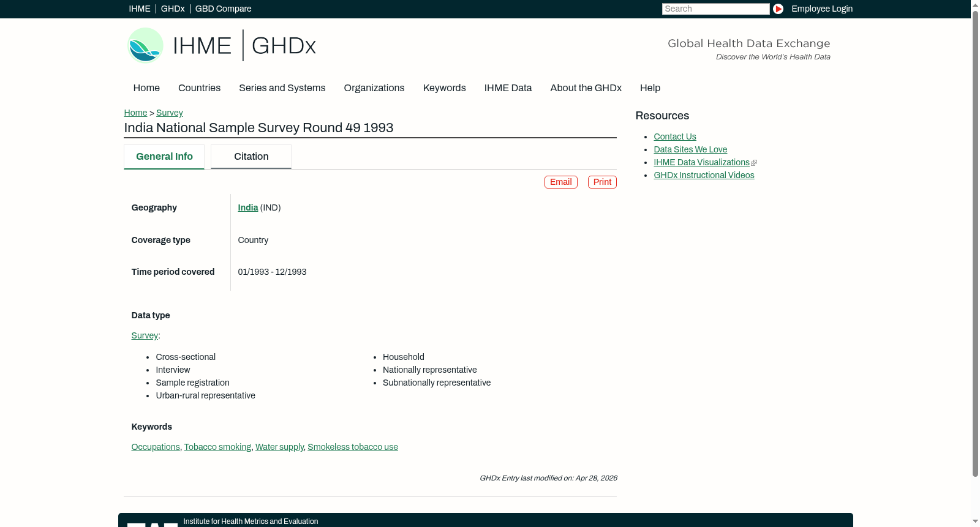980x527 pixels.
Task: Open Smokeless tobacco use keyword link
Action: (353, 447)
